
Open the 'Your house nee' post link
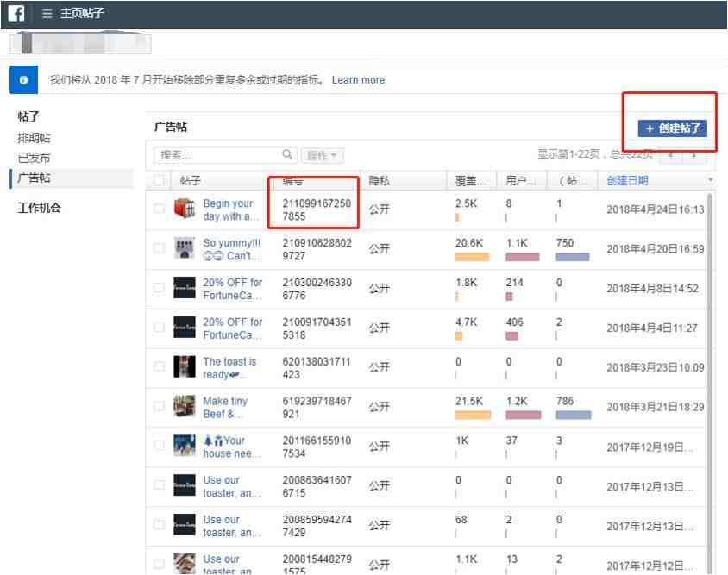pos(232,447)
